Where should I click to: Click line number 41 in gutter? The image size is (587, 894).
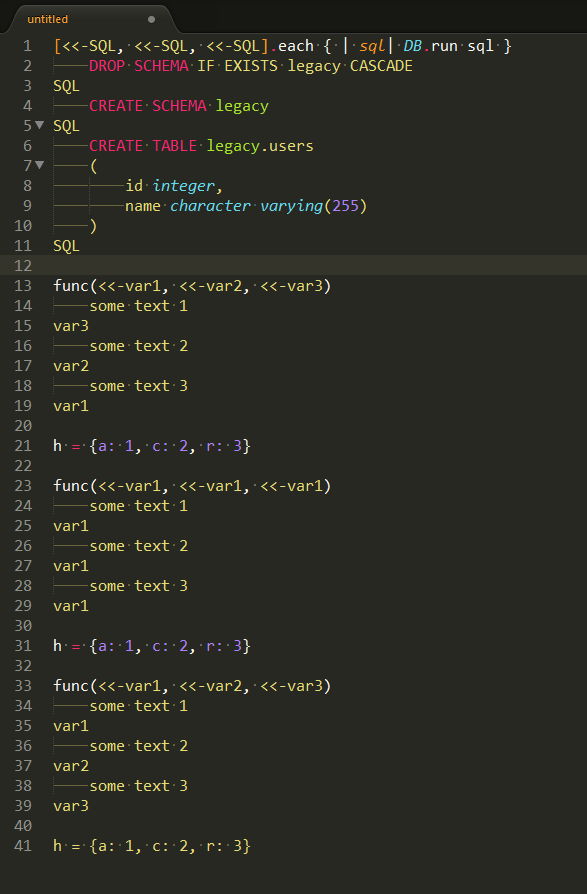pos(23,846)
